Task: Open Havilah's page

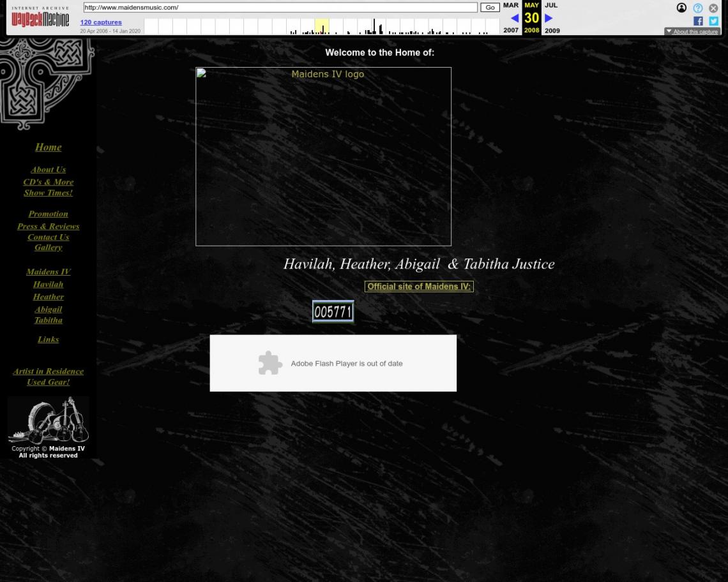Action: click(49, 285)
